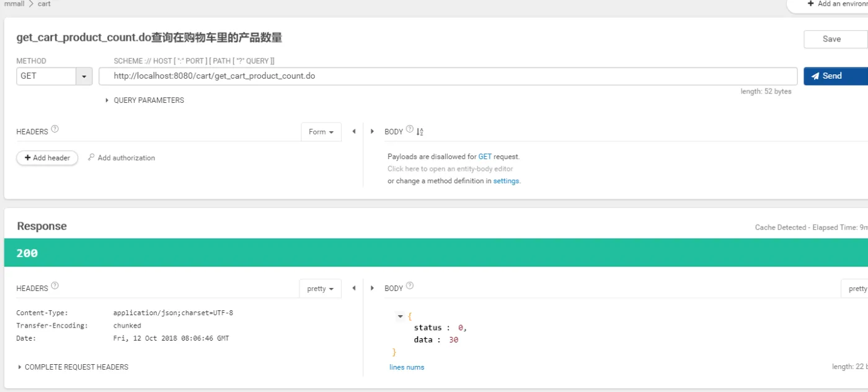Viewport: 868px width, 392px height.
Task: Collapse request body pane with right arrow
Action: pos(372,131)
